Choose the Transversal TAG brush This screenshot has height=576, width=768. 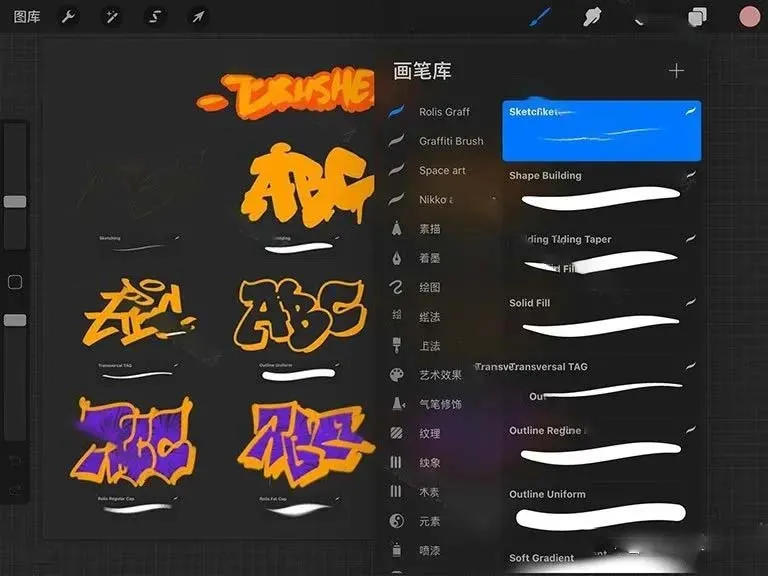point(602,384)
